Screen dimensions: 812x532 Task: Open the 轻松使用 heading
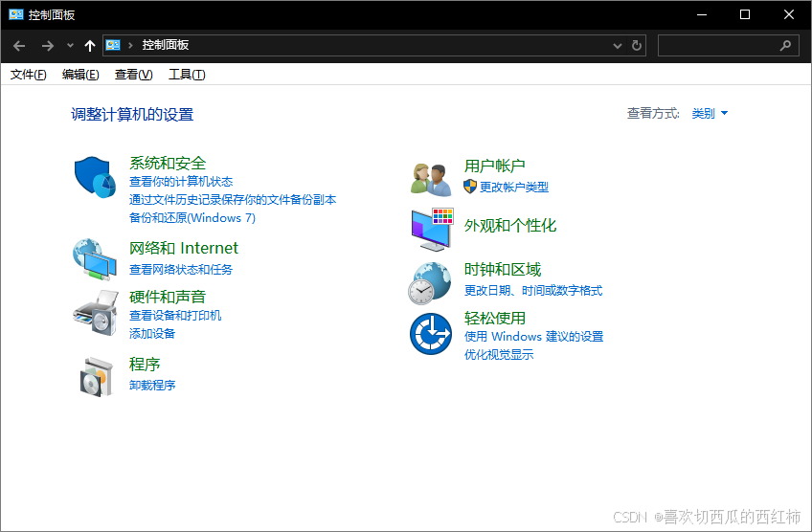click(494, 318)
